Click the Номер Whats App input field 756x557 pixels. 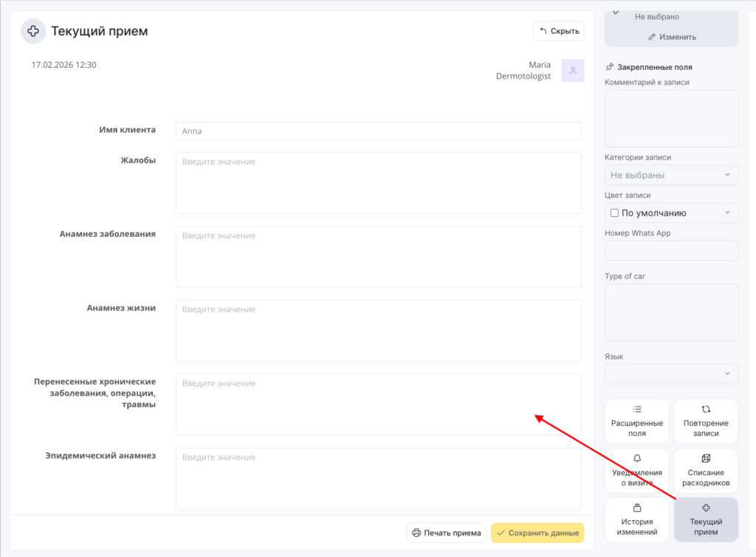pyautogui.click(x=671, y=251)
